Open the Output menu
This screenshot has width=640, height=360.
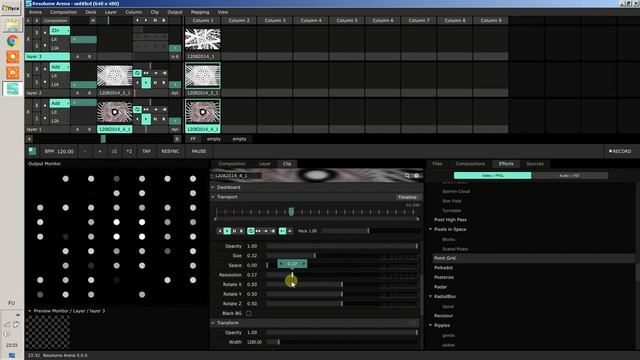click(175, 12)
